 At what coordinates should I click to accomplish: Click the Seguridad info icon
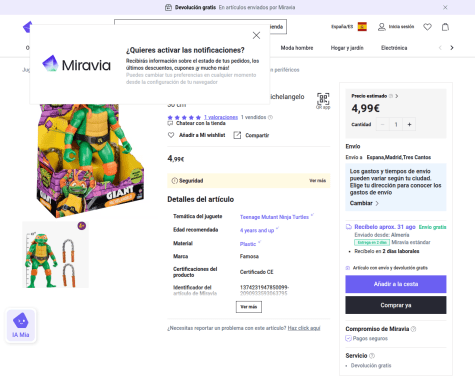174,181
